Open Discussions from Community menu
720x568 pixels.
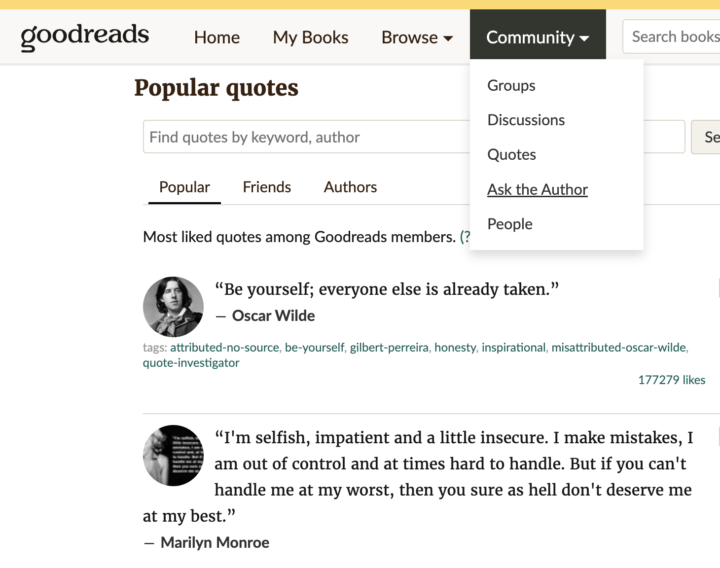tap(526, 120)
